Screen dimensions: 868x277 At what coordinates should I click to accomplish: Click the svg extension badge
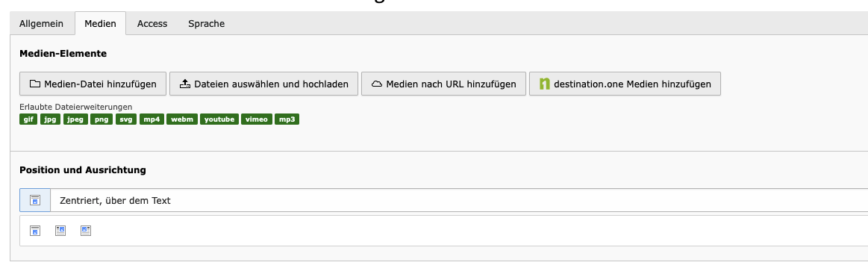[126, 119]
